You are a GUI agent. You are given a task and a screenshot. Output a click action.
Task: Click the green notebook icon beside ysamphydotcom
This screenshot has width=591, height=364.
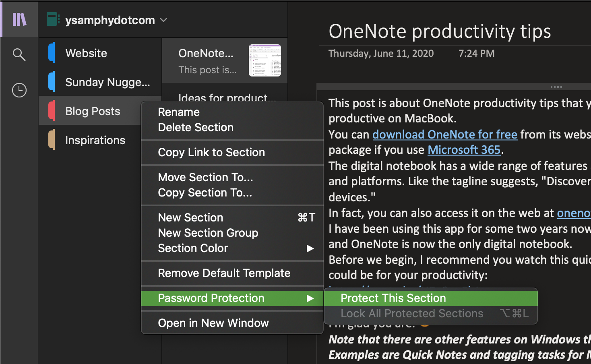53,19
